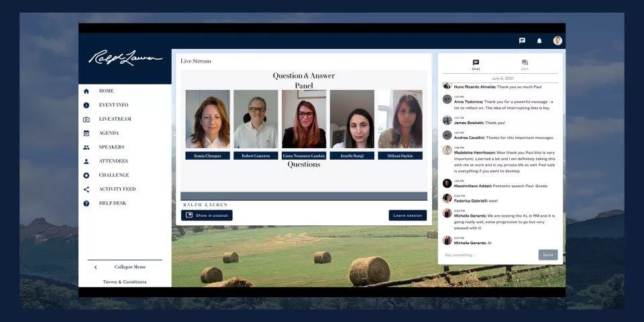Image resolution: width=644 pixels, height=322 pixels.
Task: Select Robert Cameron video thumbnail
Action: point(256,119)
